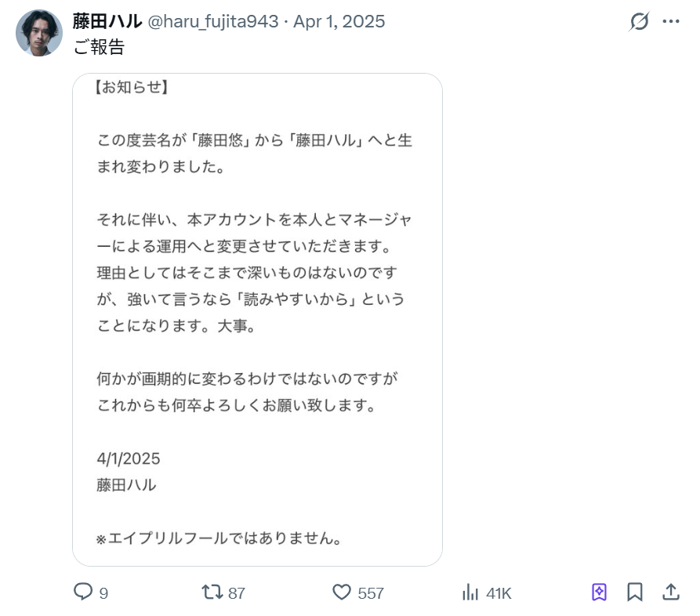Click the display name 藤田ハル
This screenshot has width=700, height=616.
107,21
